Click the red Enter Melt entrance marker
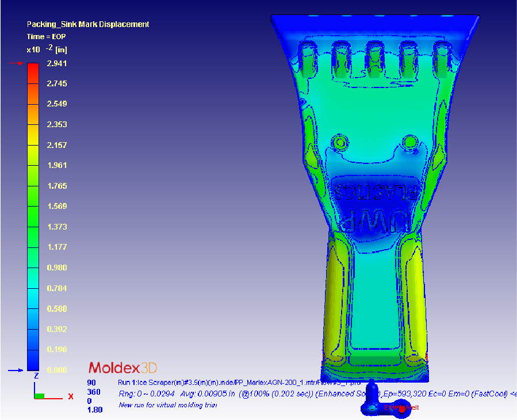Screen dimensions: 517x420 (x=401, y=408)
